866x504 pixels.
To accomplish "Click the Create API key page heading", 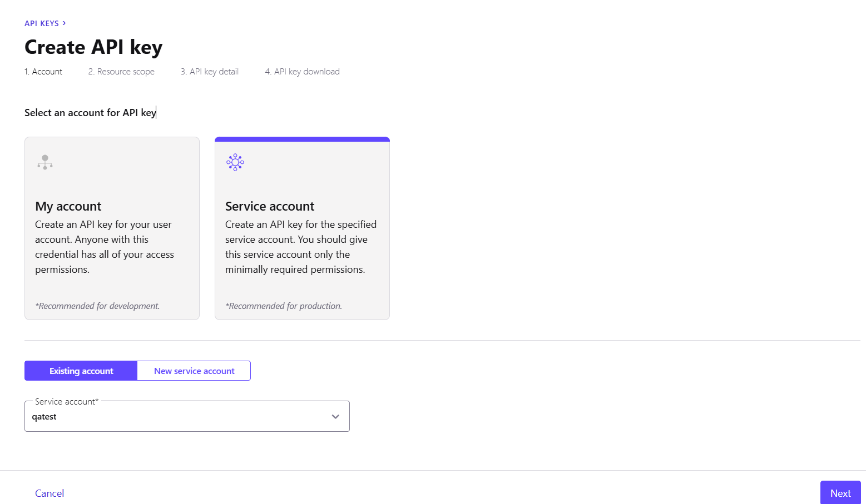I will tap(93, 47).
